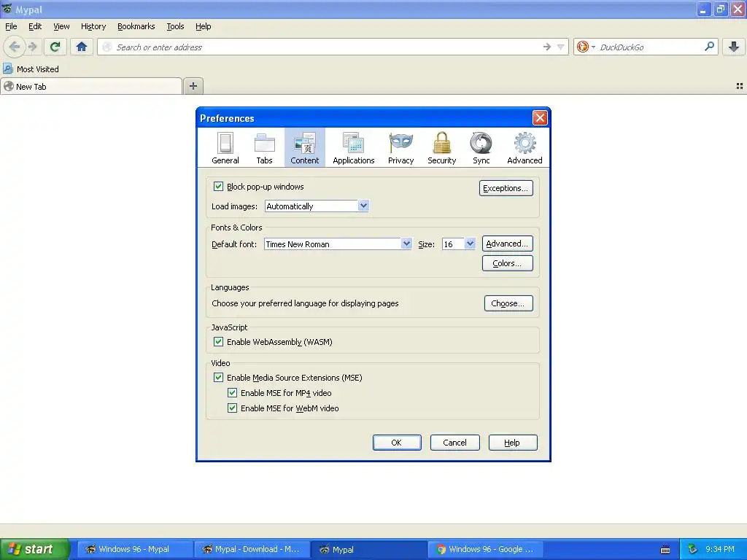
Task: Open the Applications preferences pane
Action: (x=354, y=147)
